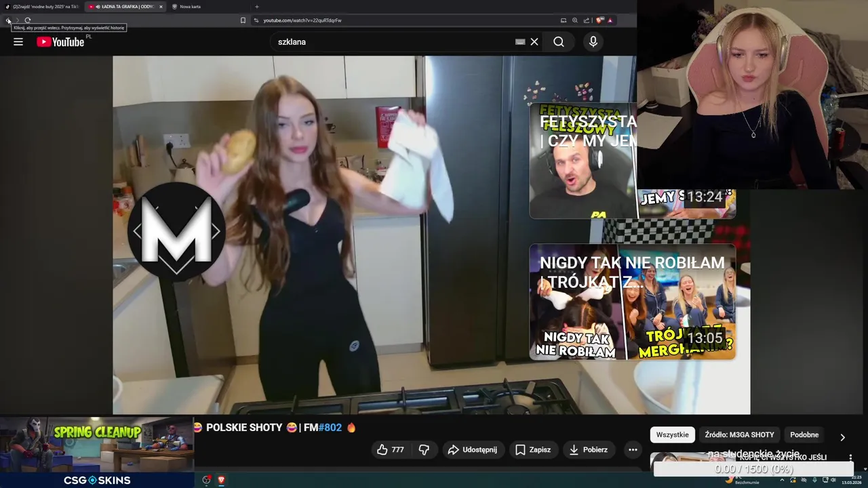Open Brave Rewards triangle icon
The image size is (868, 488).
[x=610, y=20]
